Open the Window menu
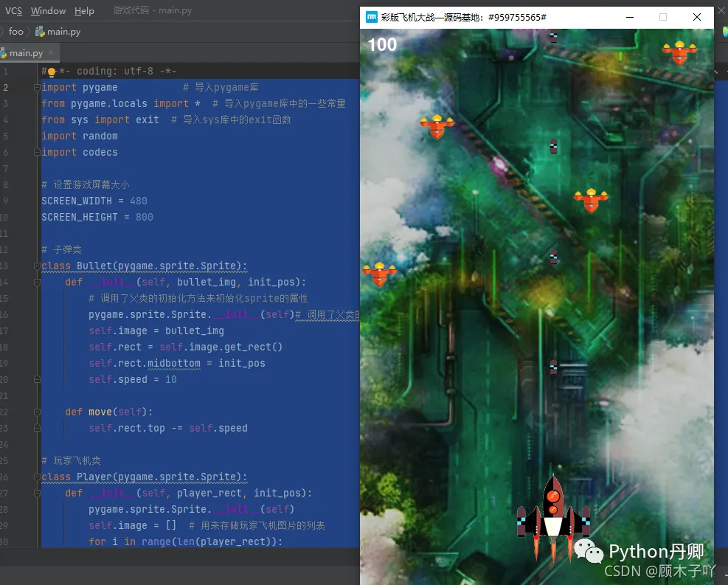This screenshot has width=728, height=585. click(x=48, y=10)
